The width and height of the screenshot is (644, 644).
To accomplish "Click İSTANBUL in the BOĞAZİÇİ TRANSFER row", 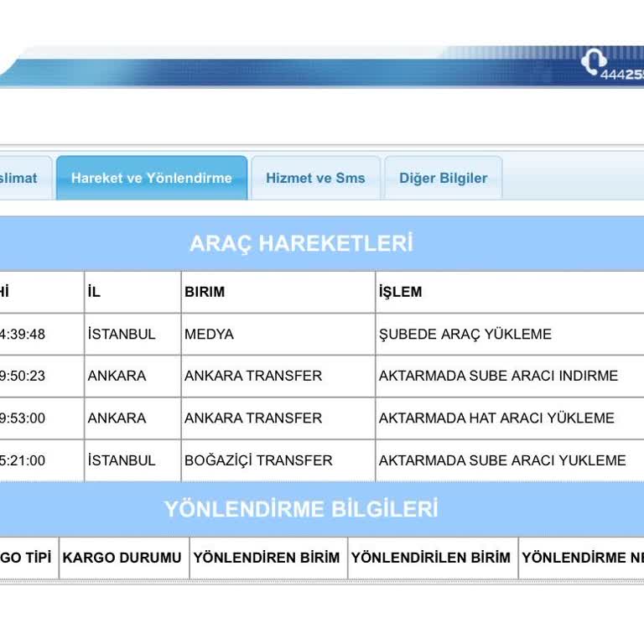I will [122, 460].
